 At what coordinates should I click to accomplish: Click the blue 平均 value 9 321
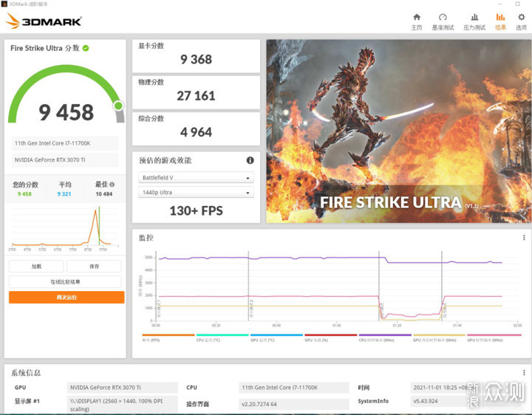tap(64, 194)
